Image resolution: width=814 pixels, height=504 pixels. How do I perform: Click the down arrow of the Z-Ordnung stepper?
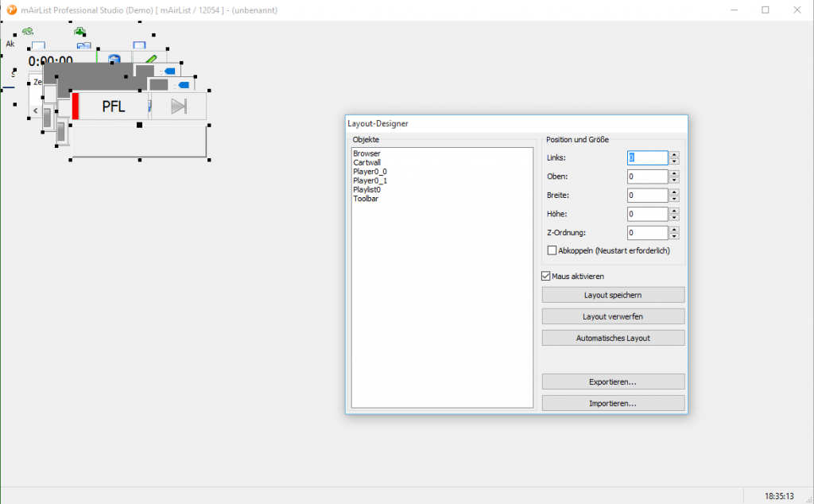point(674,236)
